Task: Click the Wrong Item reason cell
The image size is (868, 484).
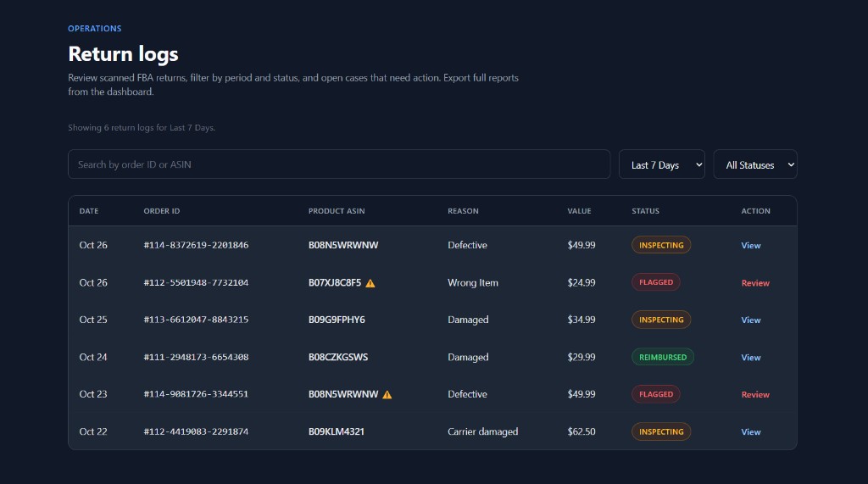Action: [x=473, y=282]
